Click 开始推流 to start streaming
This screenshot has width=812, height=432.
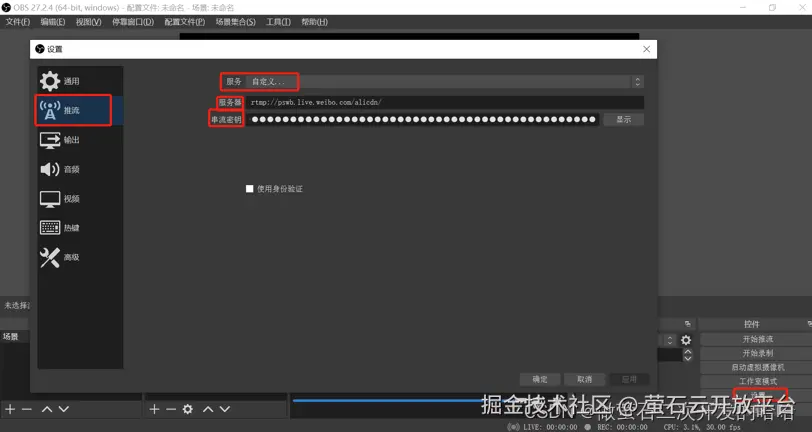(x=757, y=339)
